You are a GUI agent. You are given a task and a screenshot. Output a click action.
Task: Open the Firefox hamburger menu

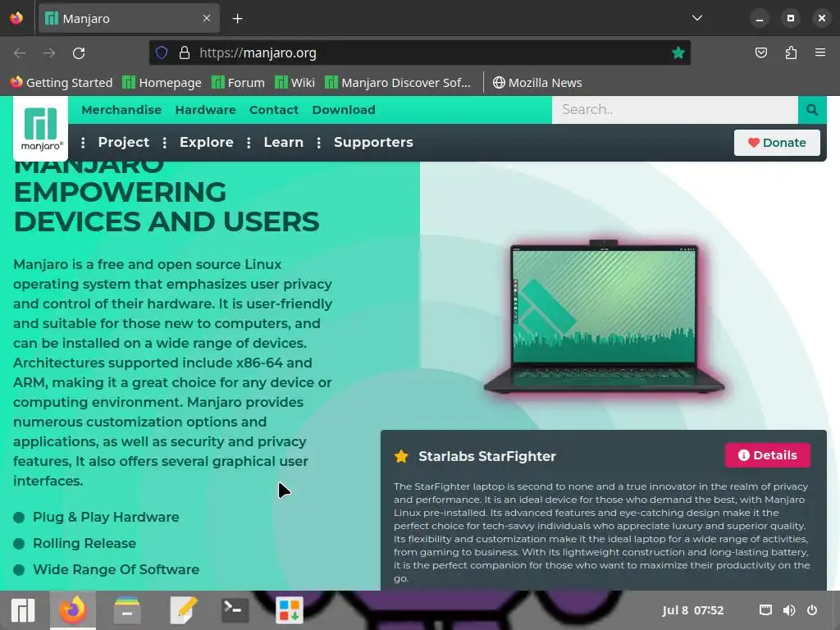(820, 52)
